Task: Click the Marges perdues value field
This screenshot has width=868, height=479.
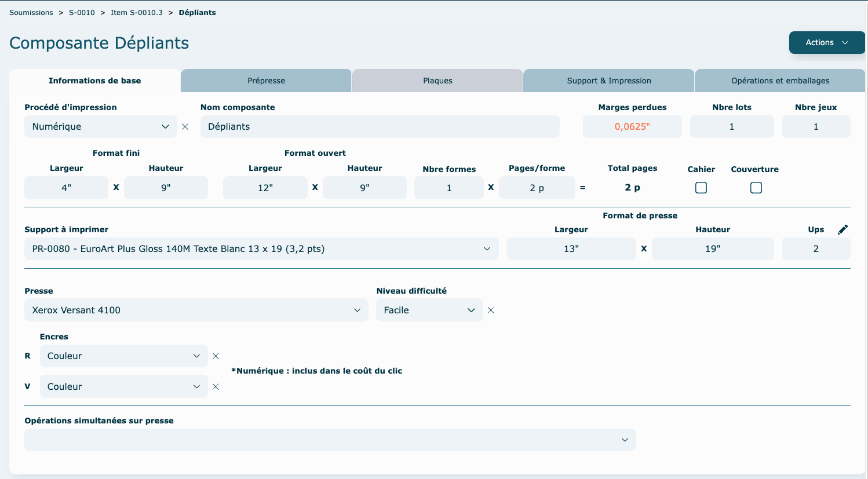Action: (x=632, y=127)
